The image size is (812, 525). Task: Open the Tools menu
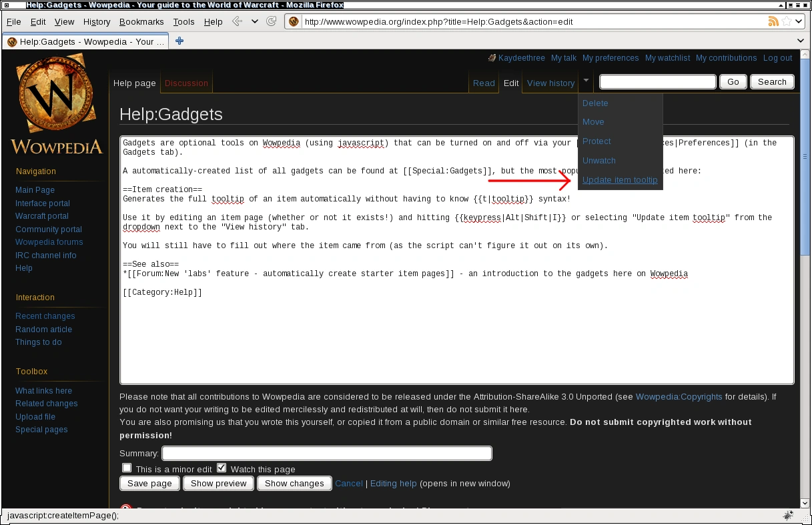(x=183, y=21)
